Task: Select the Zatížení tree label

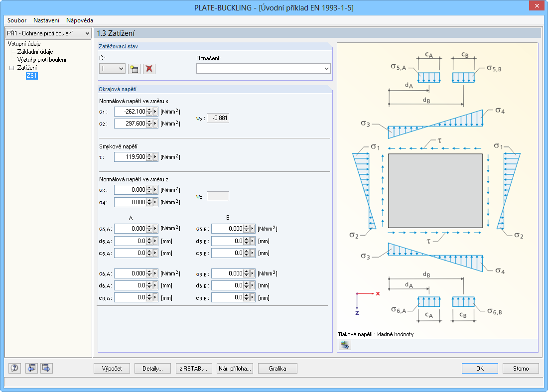Action: click(27, 68)
